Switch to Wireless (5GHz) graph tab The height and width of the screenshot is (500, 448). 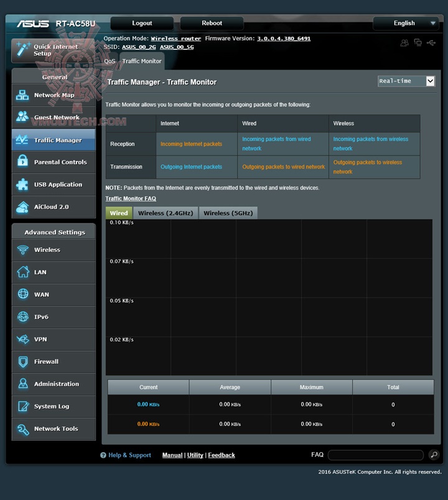228,213
